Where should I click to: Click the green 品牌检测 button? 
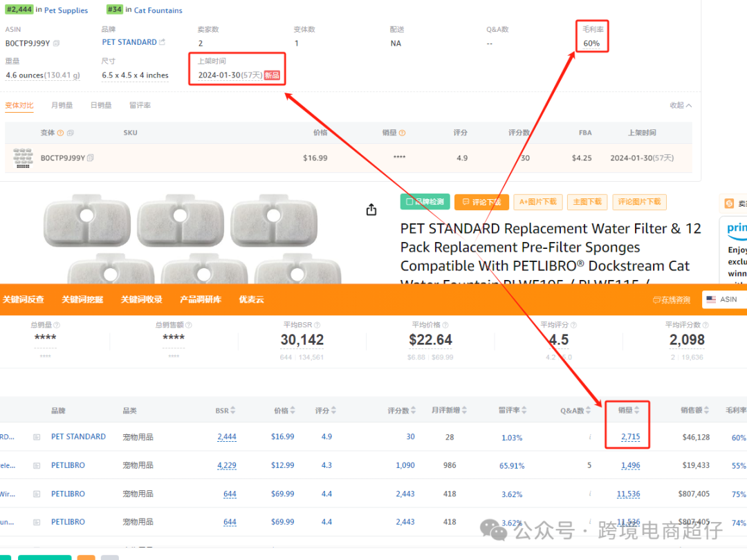425,202
